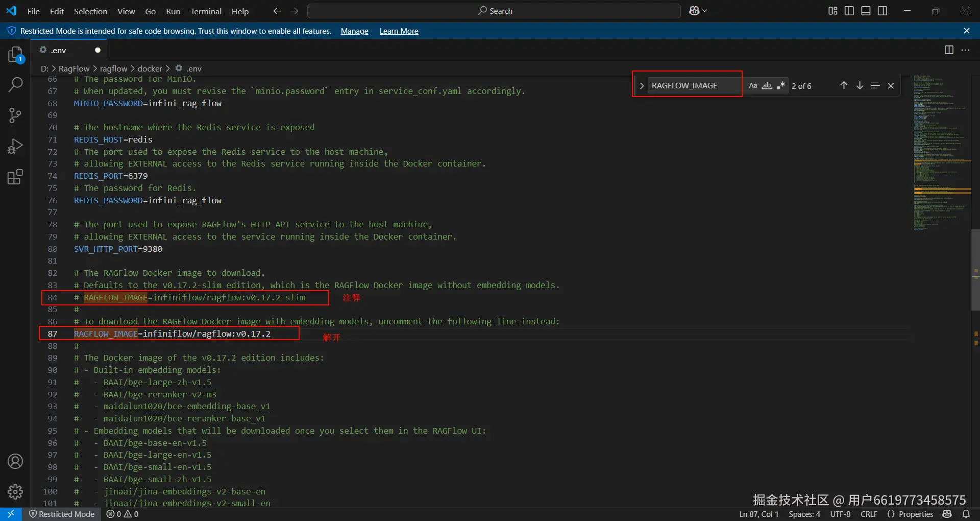
Task: Open notifications bell in status bar
Action: tap(966, 514)
